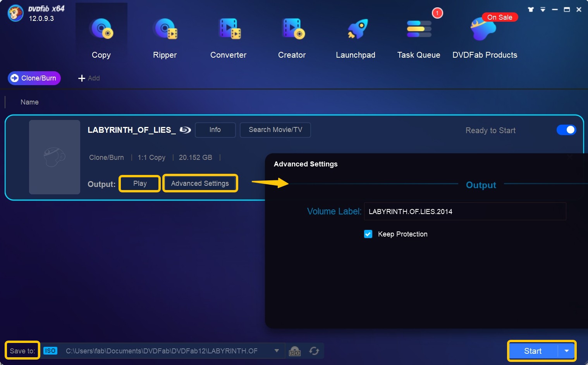The width and height of the screenshot is (588, 365).
Task: Click the Advanced Settings panel title
Action: [x=306, y=164]
